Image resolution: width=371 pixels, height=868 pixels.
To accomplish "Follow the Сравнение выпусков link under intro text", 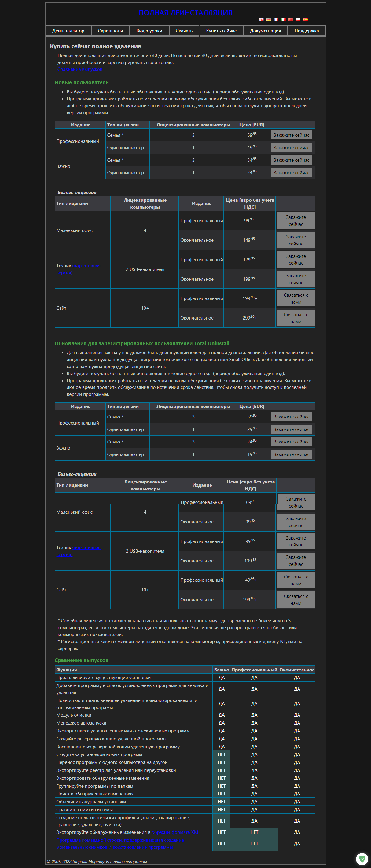I will point(80,69).
